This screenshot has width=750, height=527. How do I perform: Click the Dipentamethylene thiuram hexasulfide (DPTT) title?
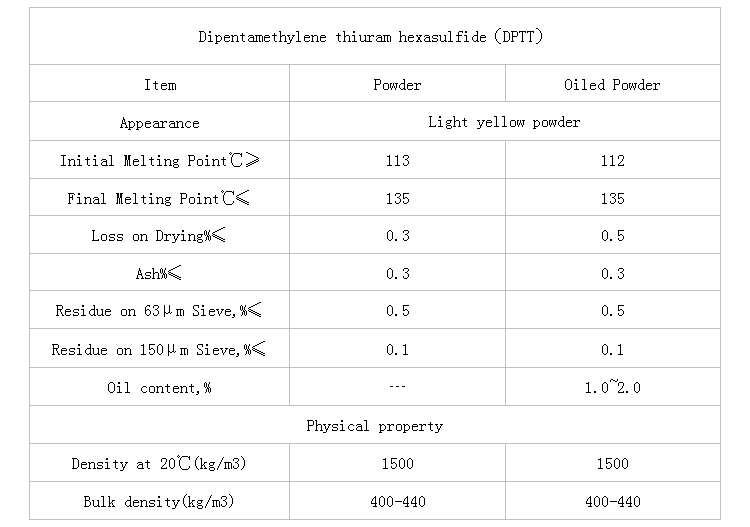click(x=373, y=37)
